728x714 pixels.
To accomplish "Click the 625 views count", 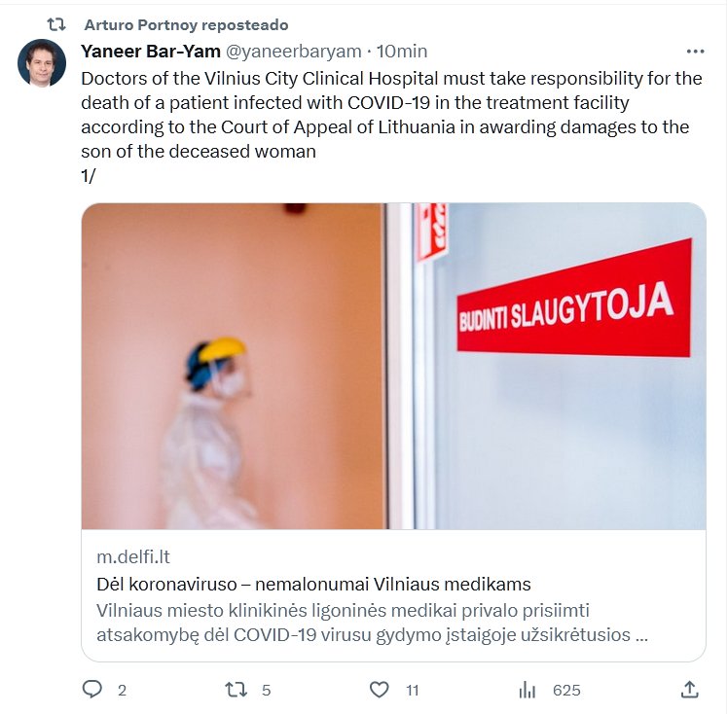I will [x=566, y=691].
